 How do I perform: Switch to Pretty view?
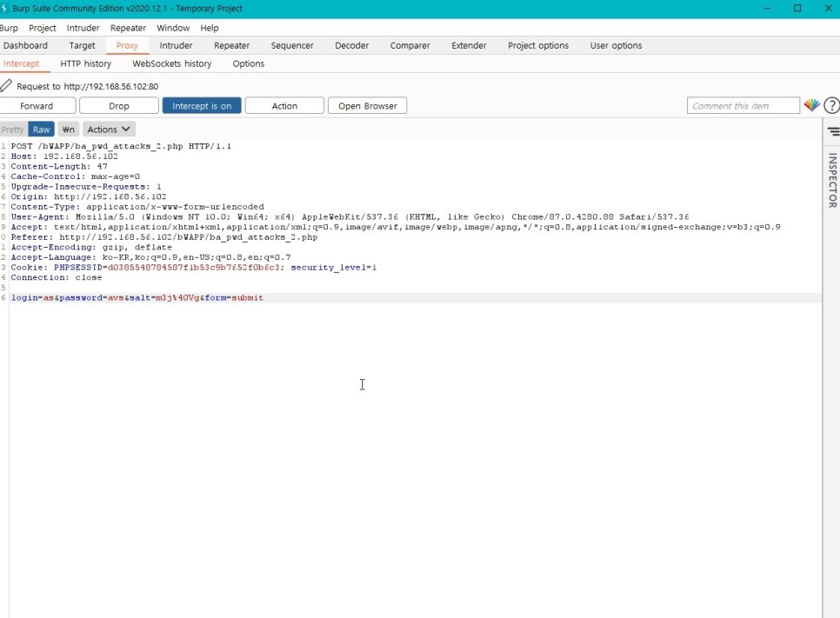point(12,130)
